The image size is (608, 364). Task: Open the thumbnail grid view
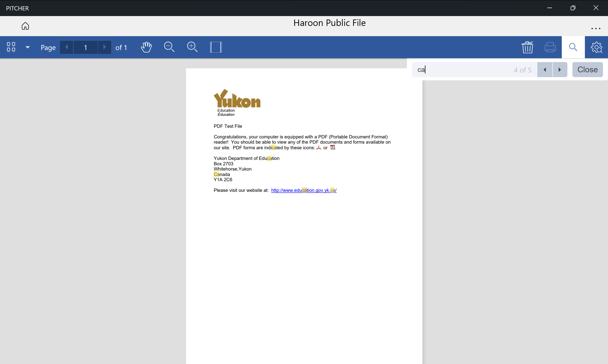(11, 47)
